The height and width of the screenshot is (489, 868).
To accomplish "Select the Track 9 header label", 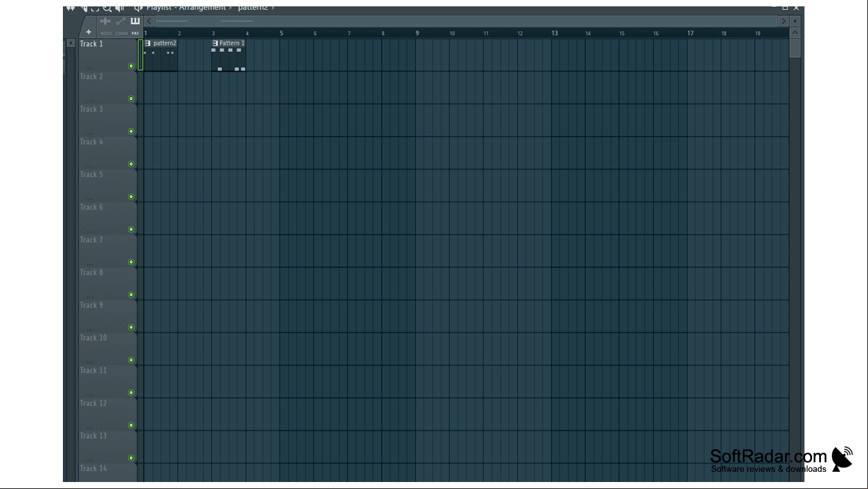I will (92, 305).
